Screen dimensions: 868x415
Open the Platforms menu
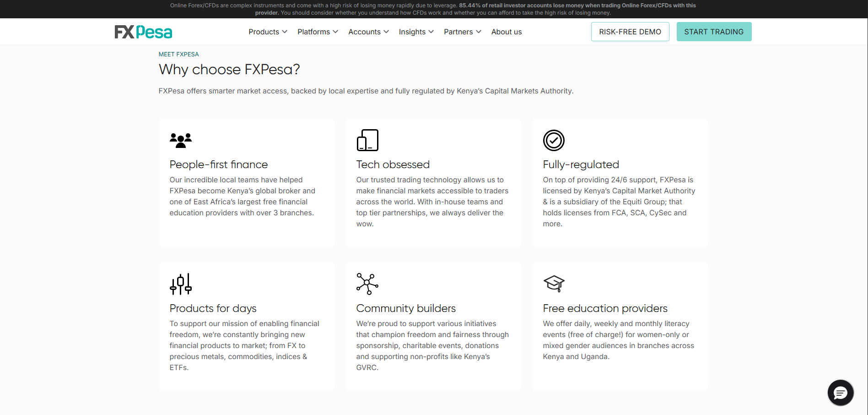pos(318,32)
